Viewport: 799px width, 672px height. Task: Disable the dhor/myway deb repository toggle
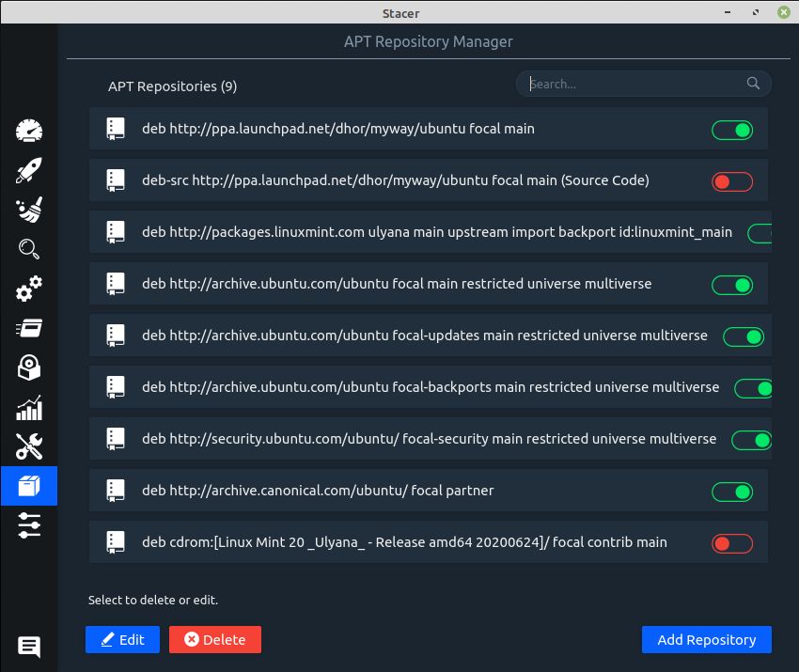(x=732, y=131)
